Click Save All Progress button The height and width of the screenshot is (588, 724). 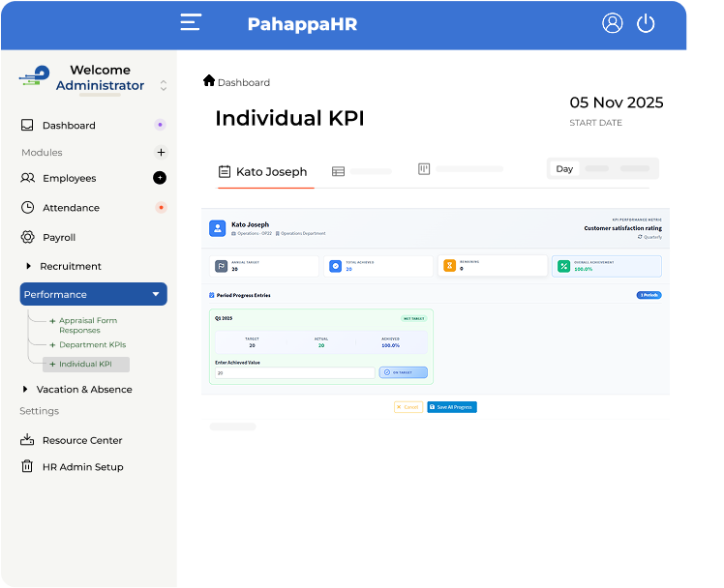click(x=452, y=407)
